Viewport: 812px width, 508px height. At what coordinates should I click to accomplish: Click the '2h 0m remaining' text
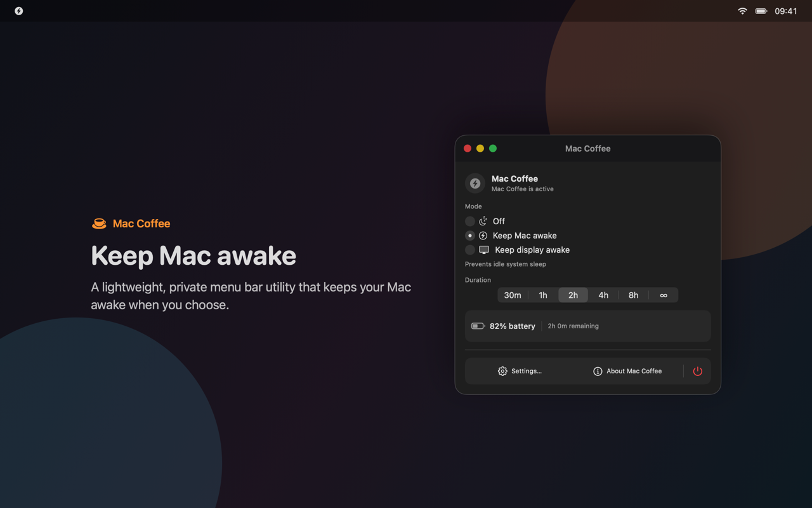(x=573, y=326)
